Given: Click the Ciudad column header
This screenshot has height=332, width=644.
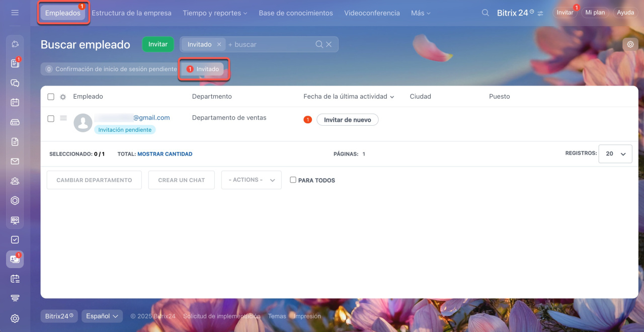Looking at the screenshot, I should click(421, 97).
